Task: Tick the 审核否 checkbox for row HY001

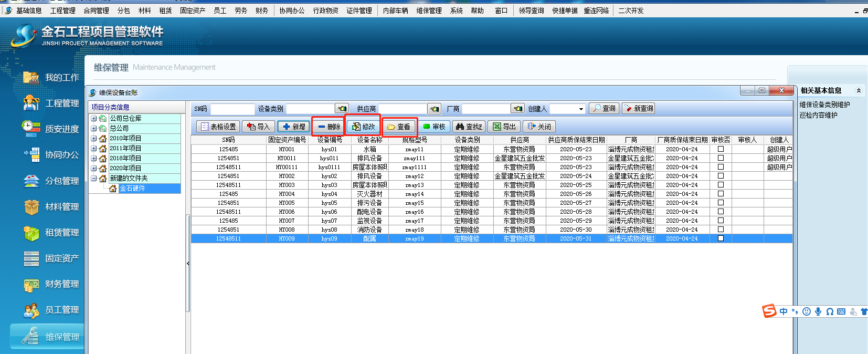Action: click(721, 149)
